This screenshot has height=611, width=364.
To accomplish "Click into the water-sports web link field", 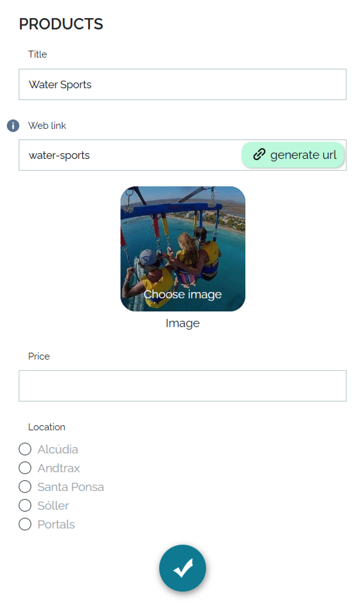I will click(x=130, y=155).
